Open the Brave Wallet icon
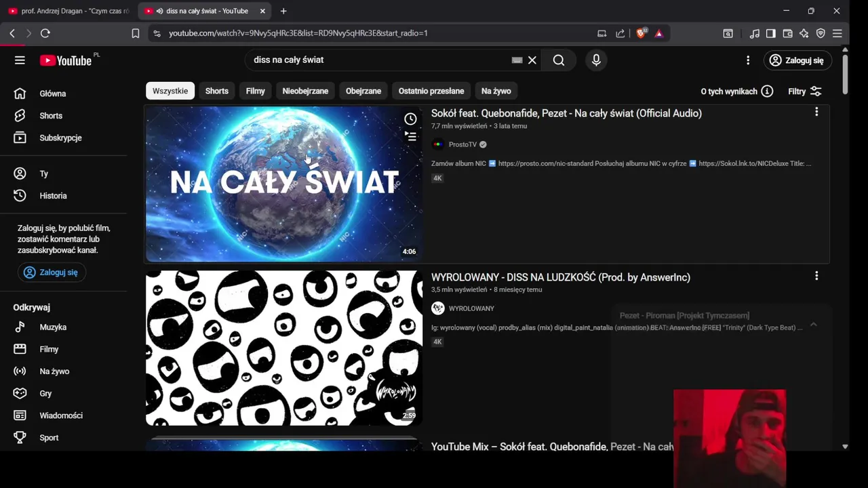The image size is (868, 488). click(x=788, y=33)
